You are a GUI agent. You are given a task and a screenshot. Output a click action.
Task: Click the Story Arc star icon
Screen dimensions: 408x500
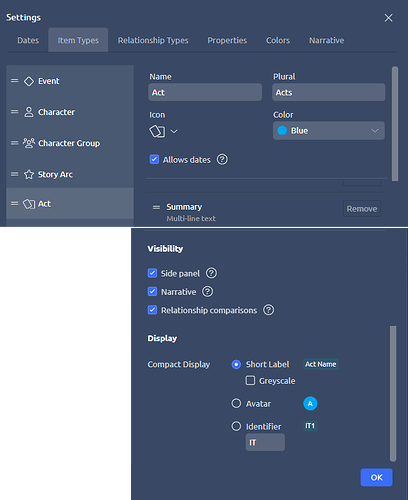coord(29,174)
